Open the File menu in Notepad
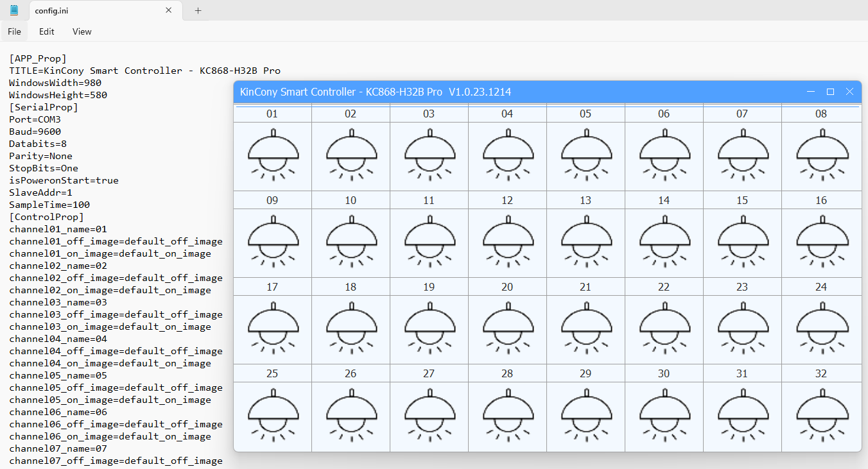This screenshot has width=868, height=469. [x=14, y=31]
